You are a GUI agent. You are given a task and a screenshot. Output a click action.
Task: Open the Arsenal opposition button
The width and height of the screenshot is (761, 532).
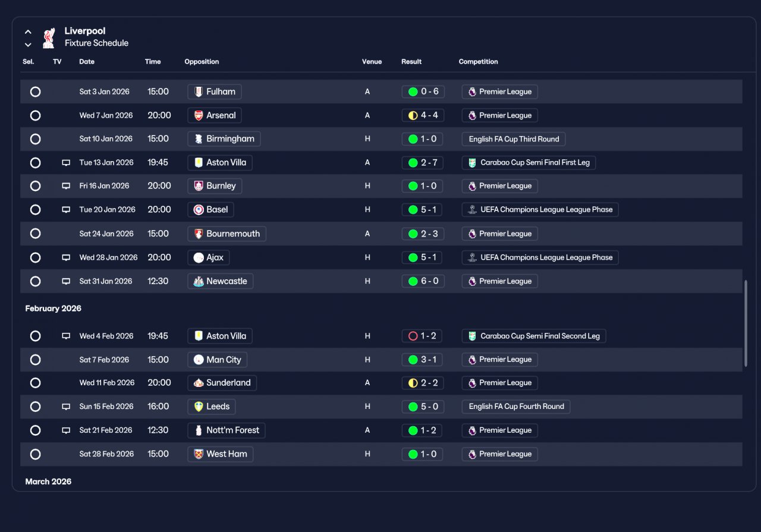click(x=215, y=115)
